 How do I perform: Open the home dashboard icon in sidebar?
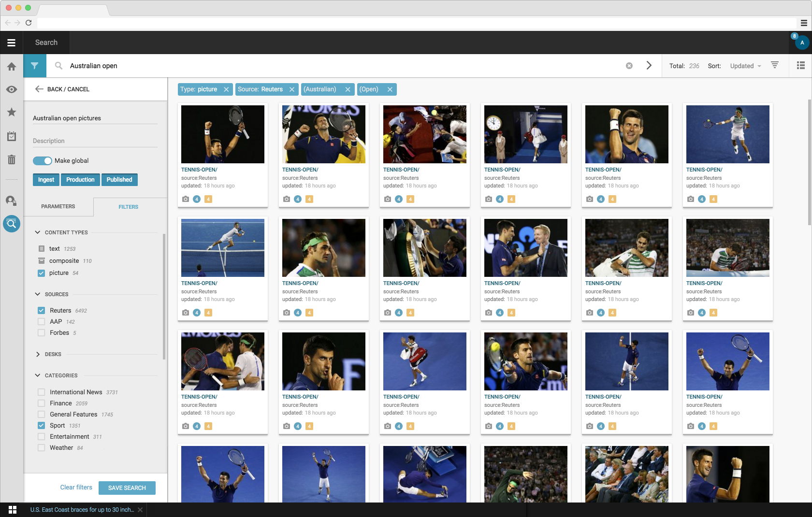12,67
